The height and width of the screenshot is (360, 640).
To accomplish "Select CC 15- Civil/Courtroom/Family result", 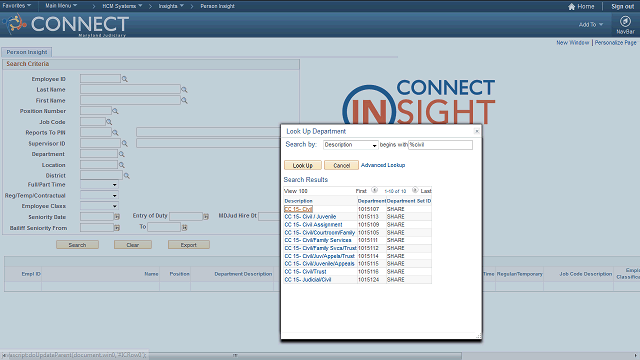I will pyautogui.click(x=320, y=233).
